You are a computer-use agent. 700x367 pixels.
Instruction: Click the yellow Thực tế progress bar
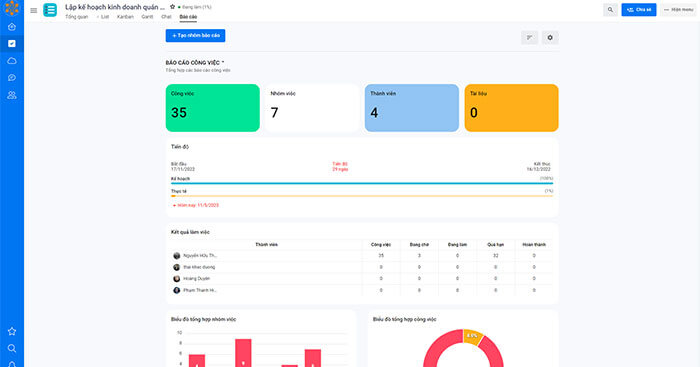click(x=362, y=196)
